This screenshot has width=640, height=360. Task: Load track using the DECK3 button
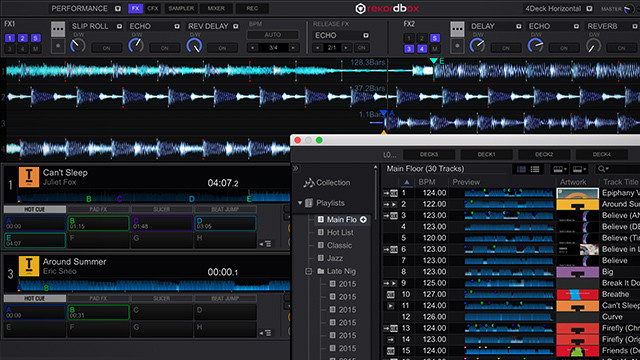429,155
